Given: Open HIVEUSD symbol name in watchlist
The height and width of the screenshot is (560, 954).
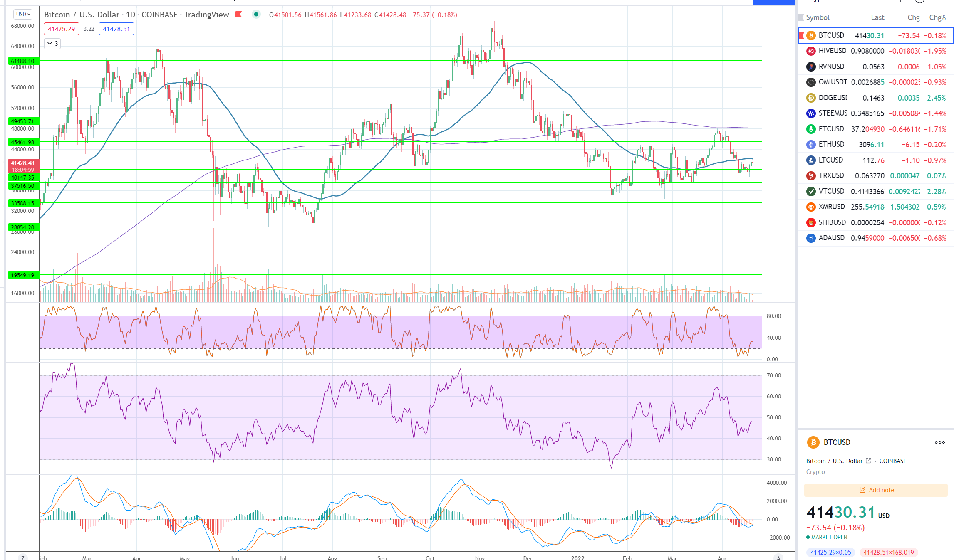Looking at the screenshot, I should [832, 51].
